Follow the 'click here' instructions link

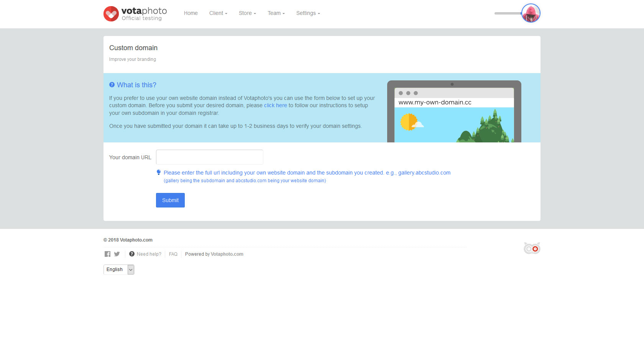[275, 105]
